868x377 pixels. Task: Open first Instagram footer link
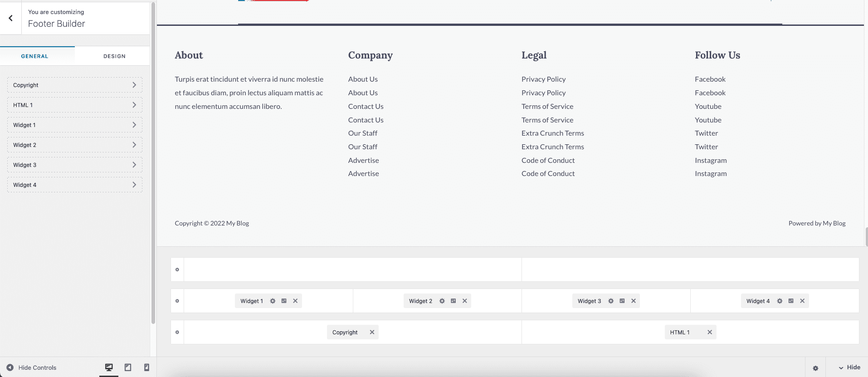pyautogui.click(x=711, y=160)
